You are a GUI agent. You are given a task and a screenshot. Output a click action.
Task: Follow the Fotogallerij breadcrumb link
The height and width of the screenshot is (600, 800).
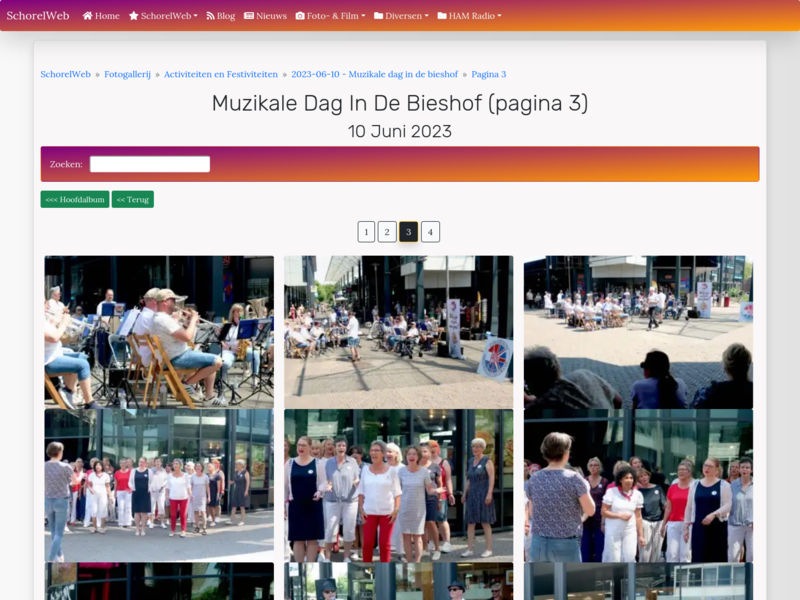[x=128, y=74]
